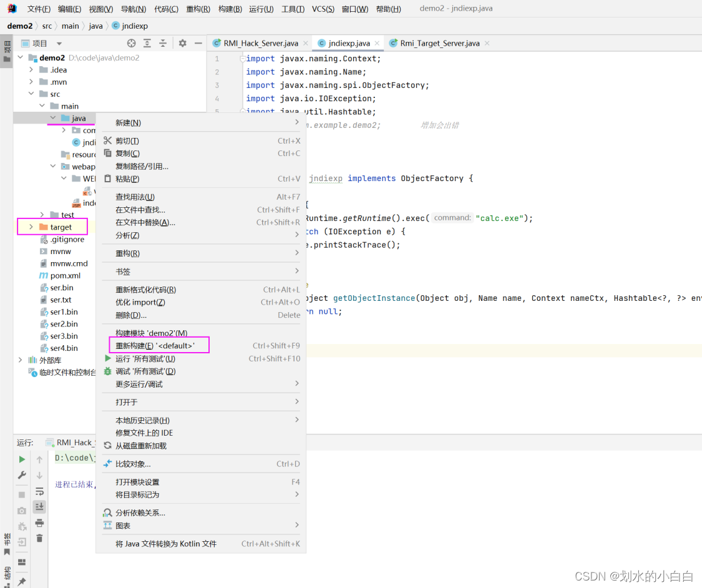Choose 比较对象... in the context menu
The height and width of the screenshot is (588, 702).
click(x=200, y=464)
